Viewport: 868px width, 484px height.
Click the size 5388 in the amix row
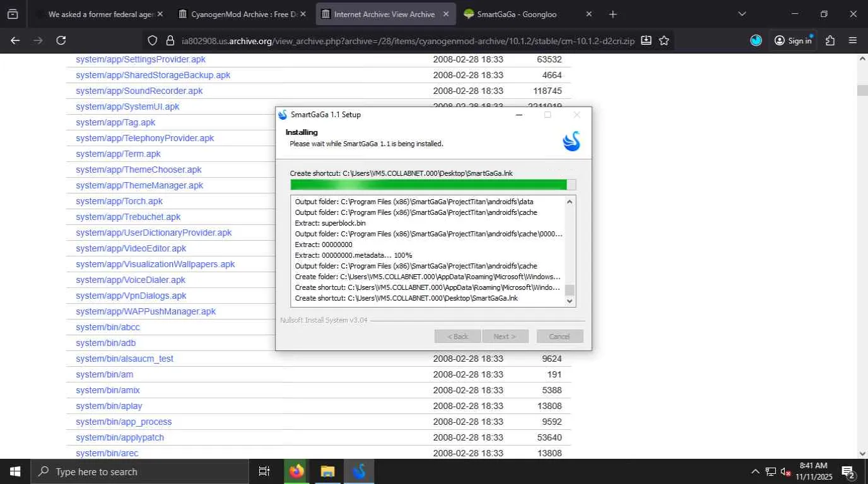(551, 390)
